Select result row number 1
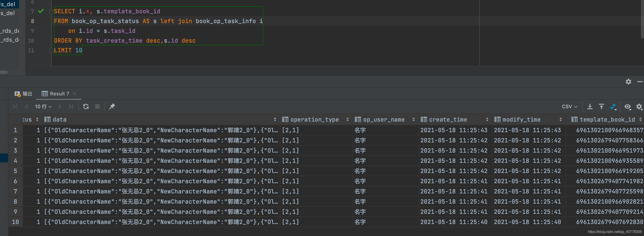The height and width of the screenshot is (236, 644). (x=16, y=130)
